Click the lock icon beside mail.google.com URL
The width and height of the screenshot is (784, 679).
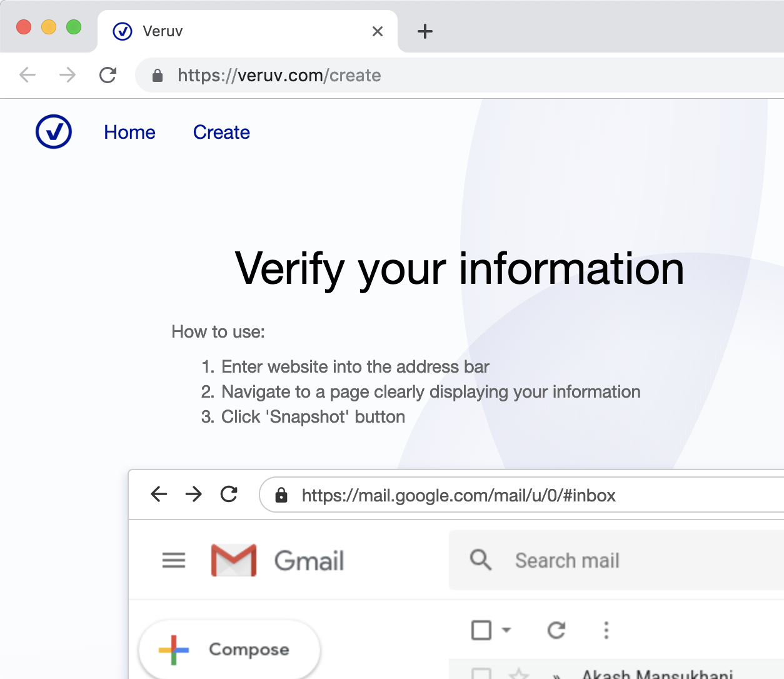[x=281, y=495]
